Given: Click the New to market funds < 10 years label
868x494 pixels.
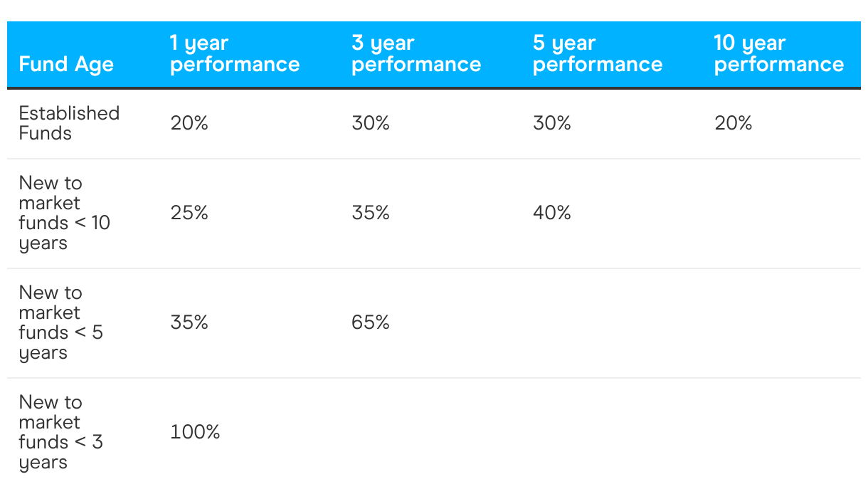Looking at the screenshot, I should coord(65,213).
